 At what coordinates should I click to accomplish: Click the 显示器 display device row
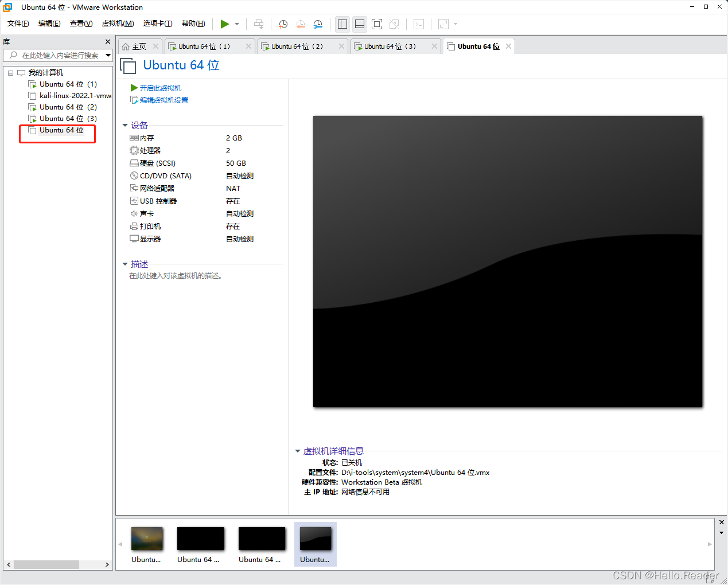pos(192,239)
